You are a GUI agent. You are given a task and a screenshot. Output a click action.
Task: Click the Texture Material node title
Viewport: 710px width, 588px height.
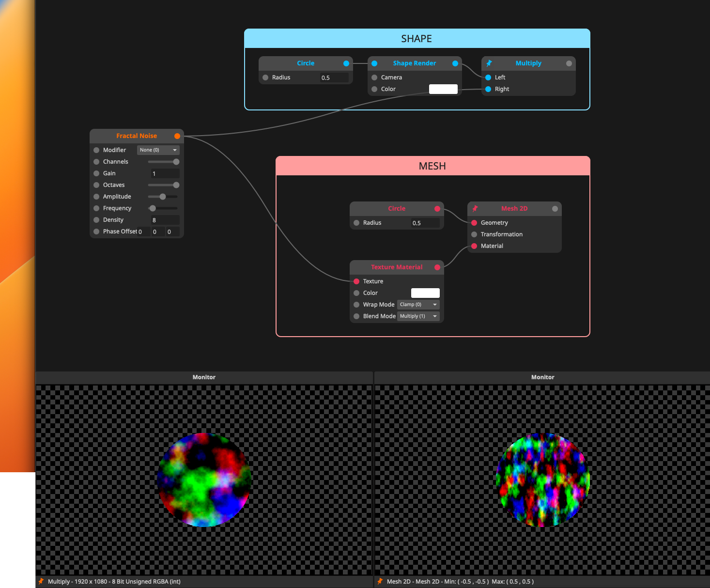pyautogui.click(x=396, y=267)
